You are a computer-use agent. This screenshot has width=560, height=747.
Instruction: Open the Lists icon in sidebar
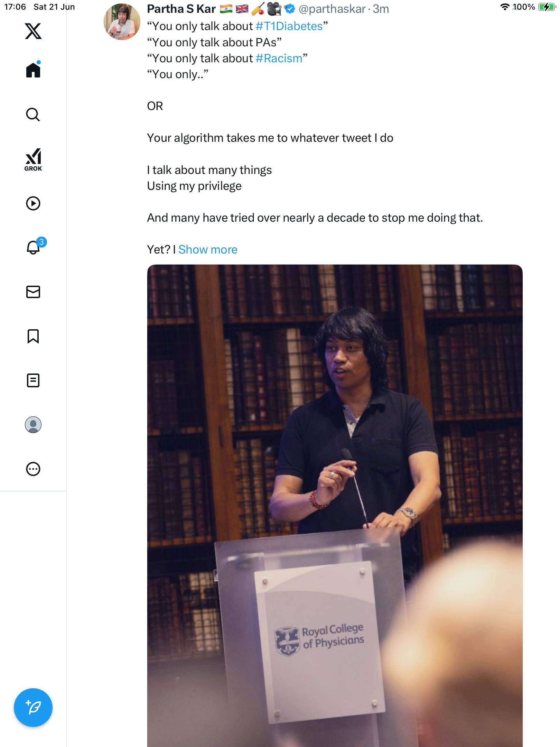(33, 380)
